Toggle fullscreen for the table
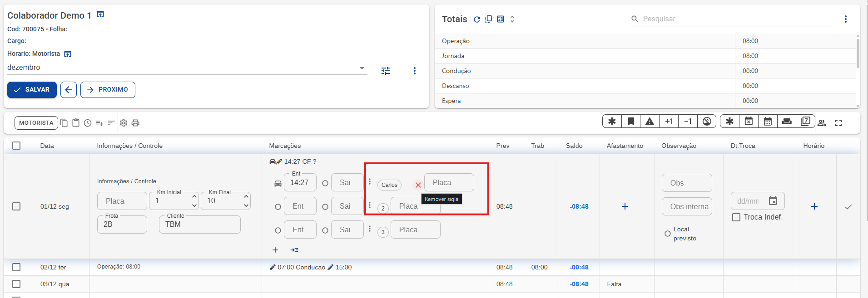Viewport: 868px width, 298px height. (x=838, y=123)
